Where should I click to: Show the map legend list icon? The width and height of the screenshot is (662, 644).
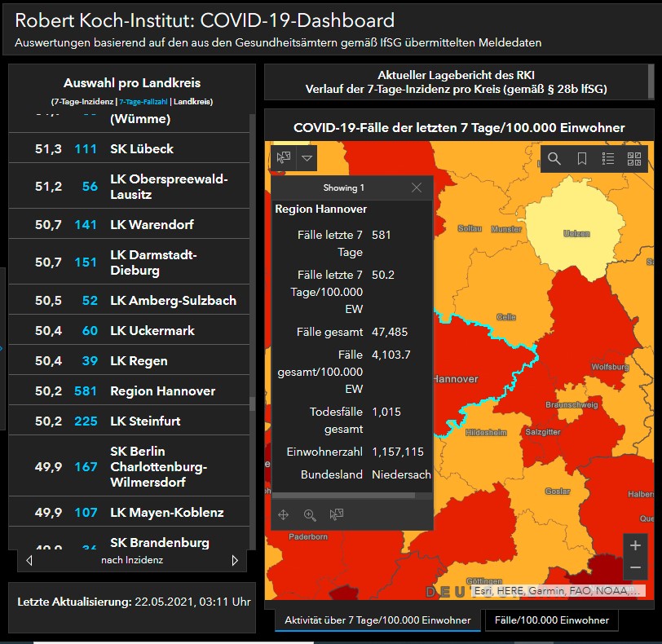(x=608, y=159)
